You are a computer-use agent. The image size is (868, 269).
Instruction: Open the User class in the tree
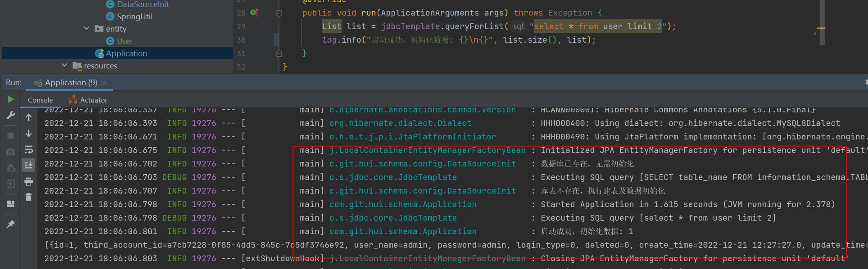[125, 41]
